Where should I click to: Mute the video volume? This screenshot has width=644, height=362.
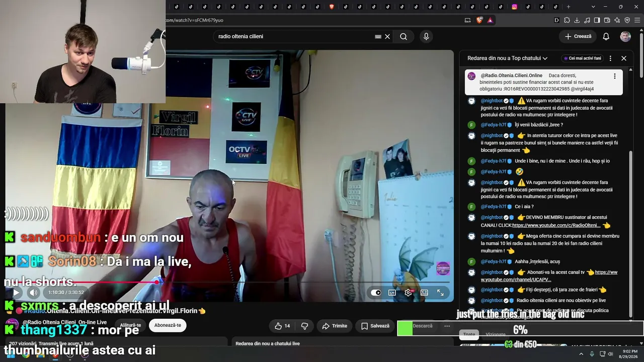tap(33, 293)
